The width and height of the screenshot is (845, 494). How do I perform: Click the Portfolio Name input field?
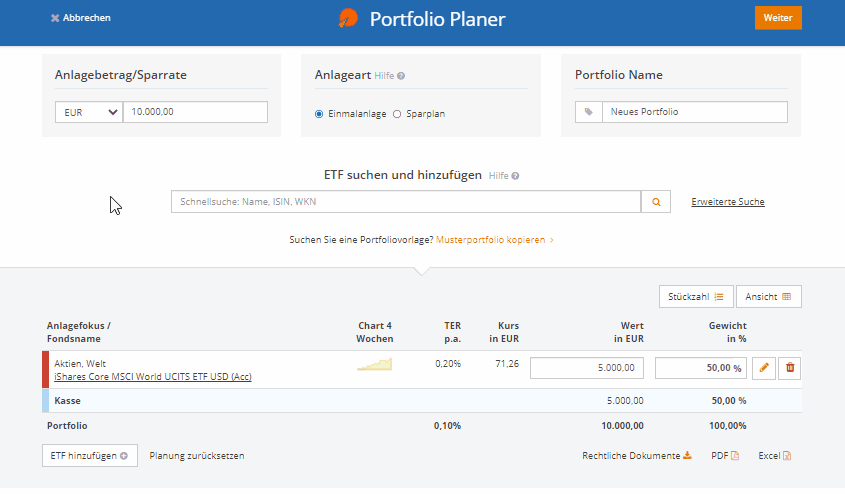(694, 112)
